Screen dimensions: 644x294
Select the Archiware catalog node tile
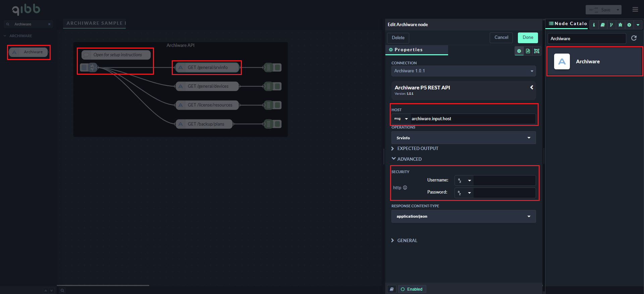594,62
